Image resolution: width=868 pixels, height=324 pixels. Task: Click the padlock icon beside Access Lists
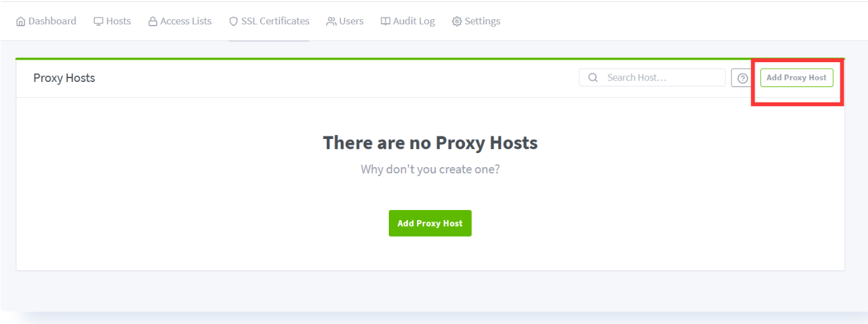152,21
